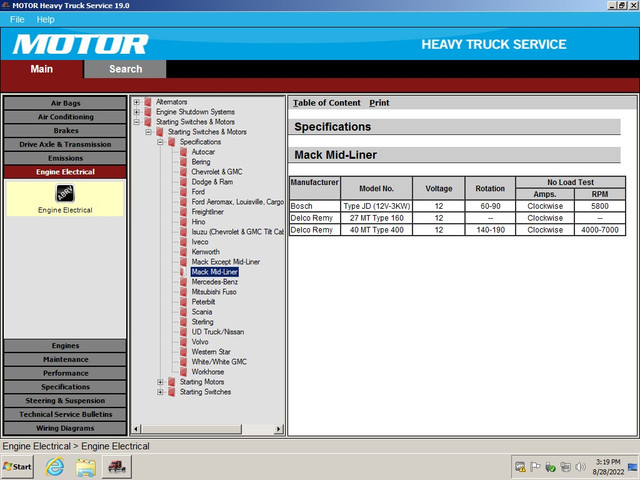Click the Hino red book icon
This screenshot has width=640, height=480.
click(x=183, y=222)
